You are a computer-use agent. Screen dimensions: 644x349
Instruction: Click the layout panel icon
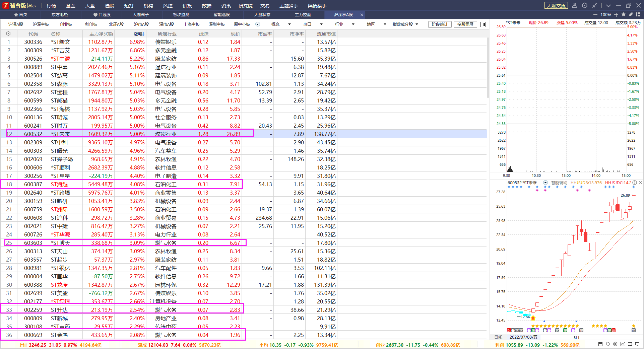tap(638, 14)
